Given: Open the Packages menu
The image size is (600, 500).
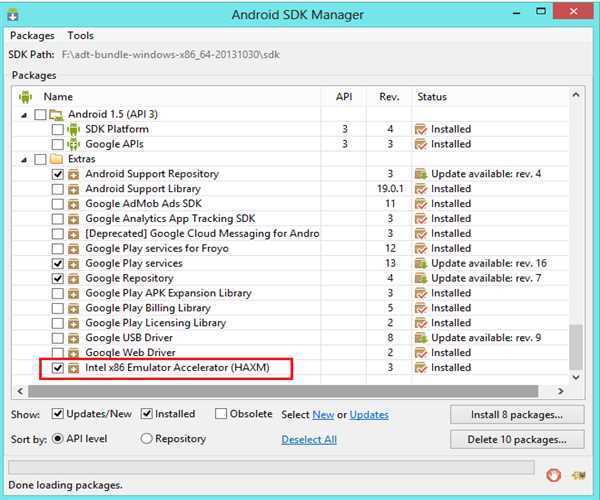Looking at the screenshot, I should coord(32,36).
